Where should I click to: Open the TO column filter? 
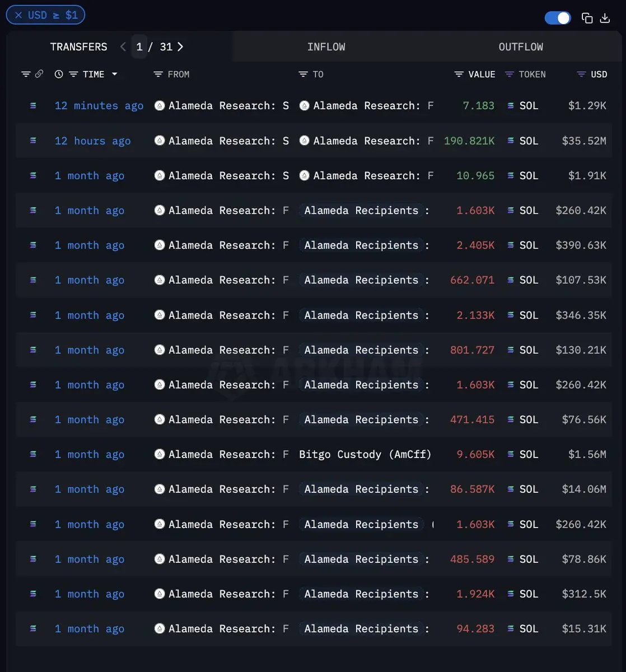pos(303,74)
